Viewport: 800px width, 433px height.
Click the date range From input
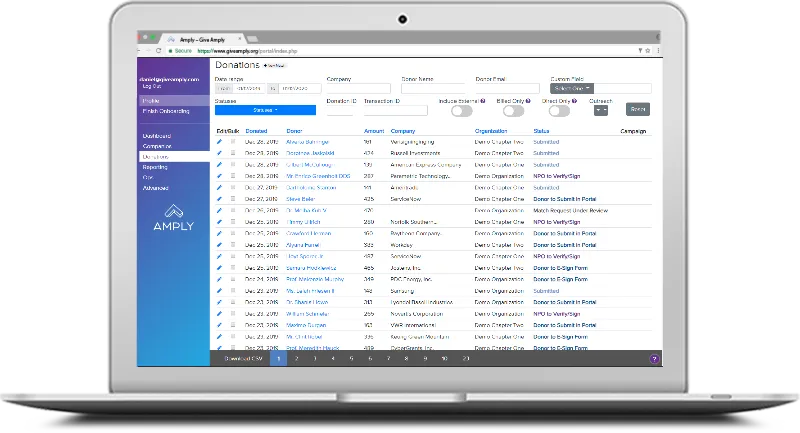coord(249,88)
